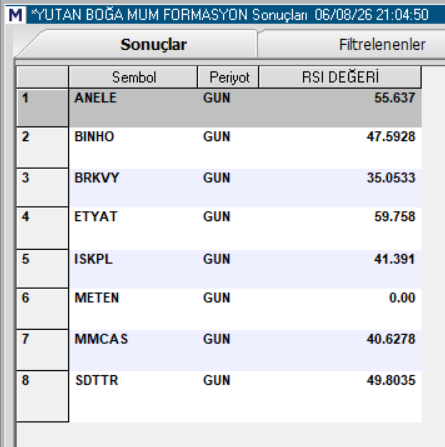
Task: Click the SDTTR symbol cell
Action: (133, 397)
